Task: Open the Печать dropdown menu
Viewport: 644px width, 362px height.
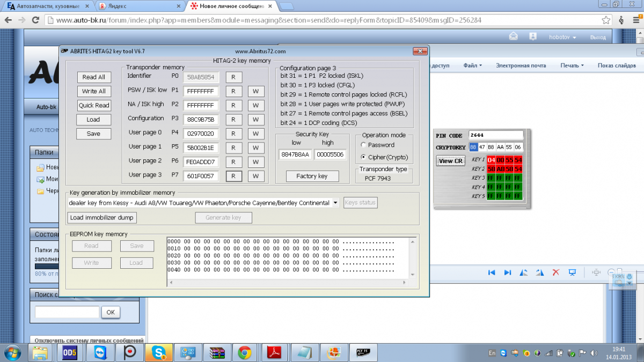Action: pyautogui.click(x=572, y=65)
